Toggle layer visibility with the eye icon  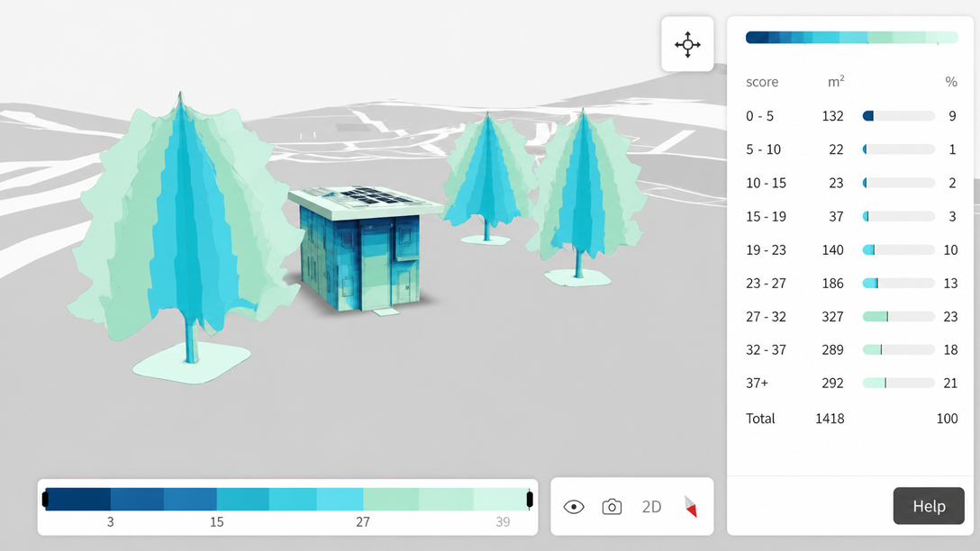pos(574,507)
